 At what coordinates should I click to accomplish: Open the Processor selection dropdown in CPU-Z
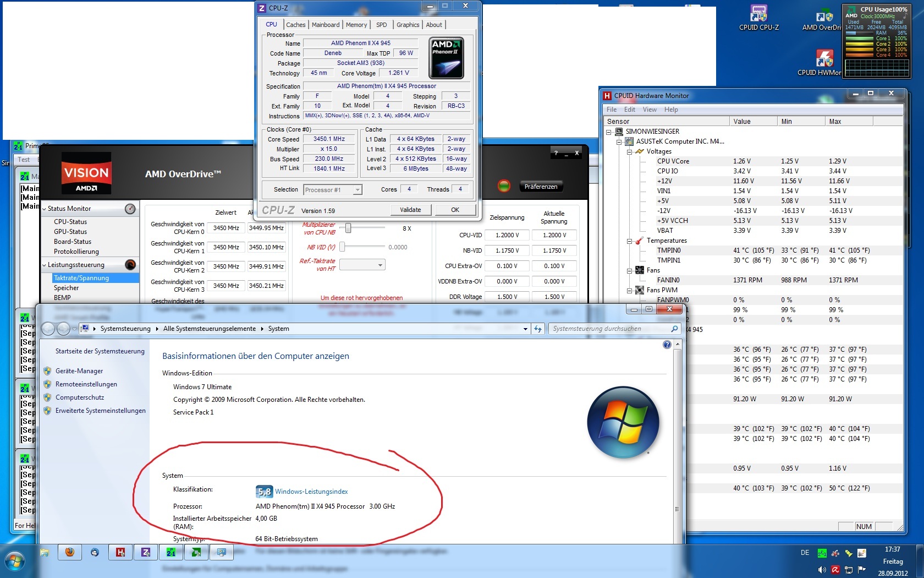[x=358, y=190]
